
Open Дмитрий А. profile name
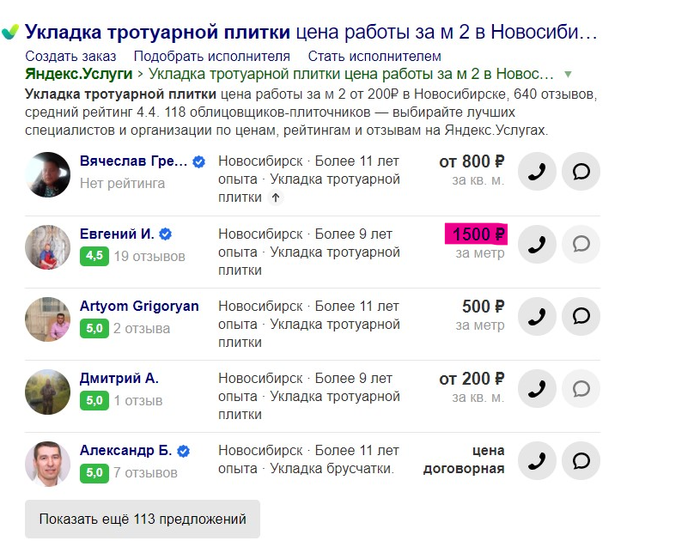pyautogui.click(x=119, y=378)
